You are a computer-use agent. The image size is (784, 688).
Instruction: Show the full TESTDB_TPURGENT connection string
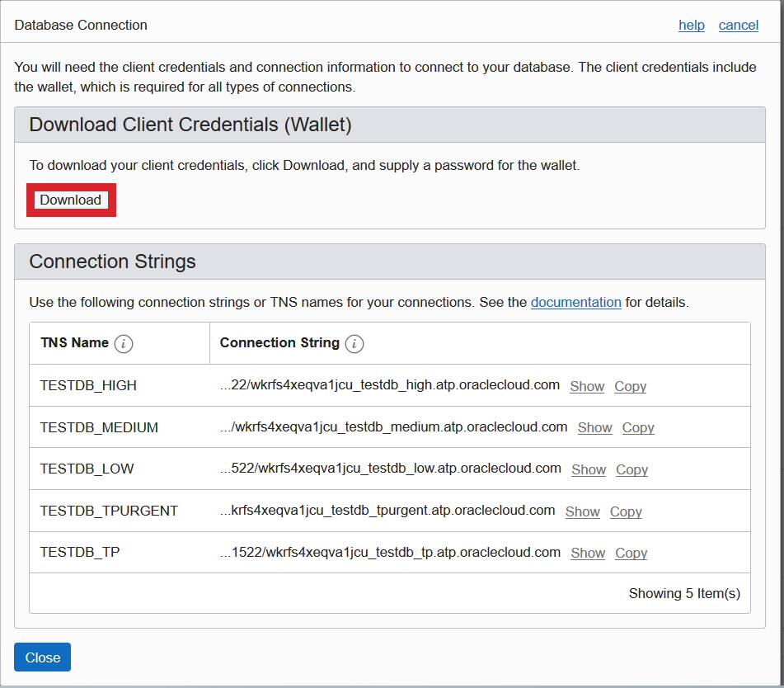click(x=582, y=511)
